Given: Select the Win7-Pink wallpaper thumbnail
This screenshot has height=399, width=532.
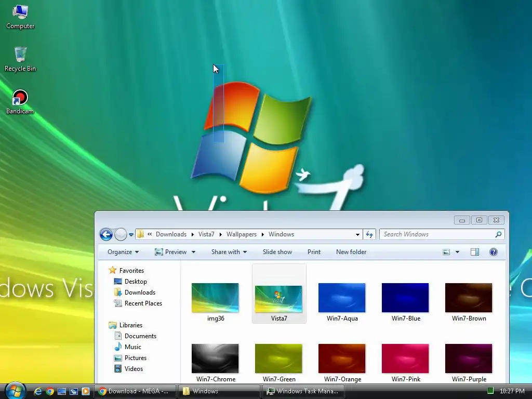Looking at the screenshot, I should click(405, 358).
